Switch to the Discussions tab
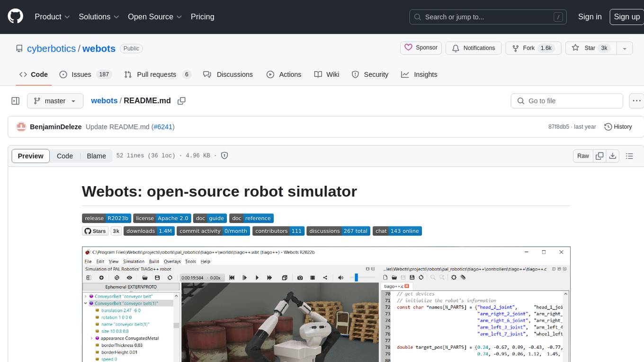 point(228,74)
